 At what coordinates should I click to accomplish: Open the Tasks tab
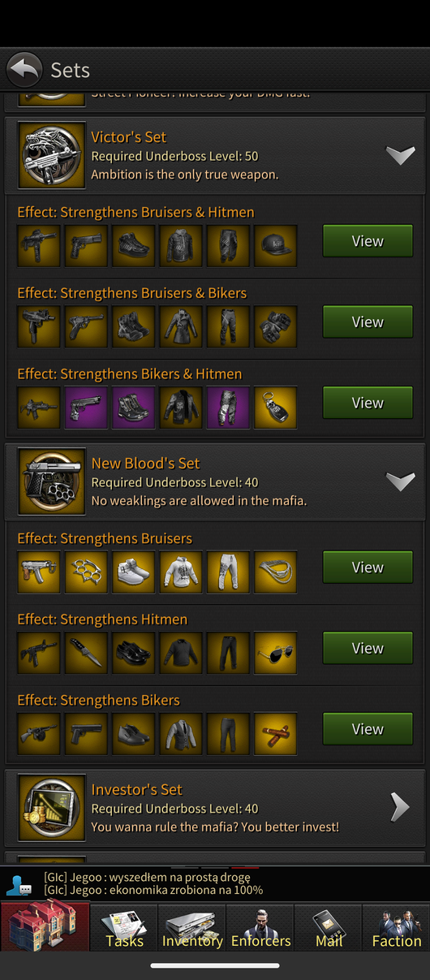click(124, 926)
